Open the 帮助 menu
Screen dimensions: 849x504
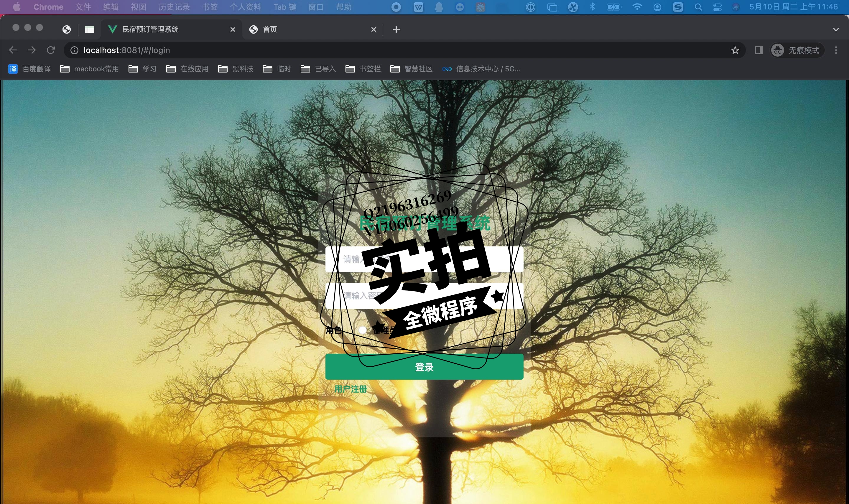point(344,7)
